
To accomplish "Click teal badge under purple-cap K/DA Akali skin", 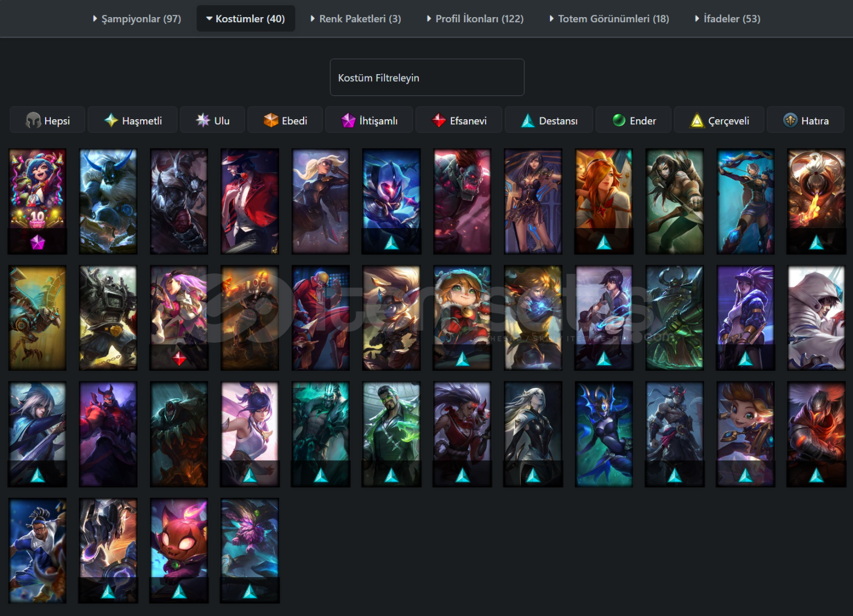I will 745,359.
